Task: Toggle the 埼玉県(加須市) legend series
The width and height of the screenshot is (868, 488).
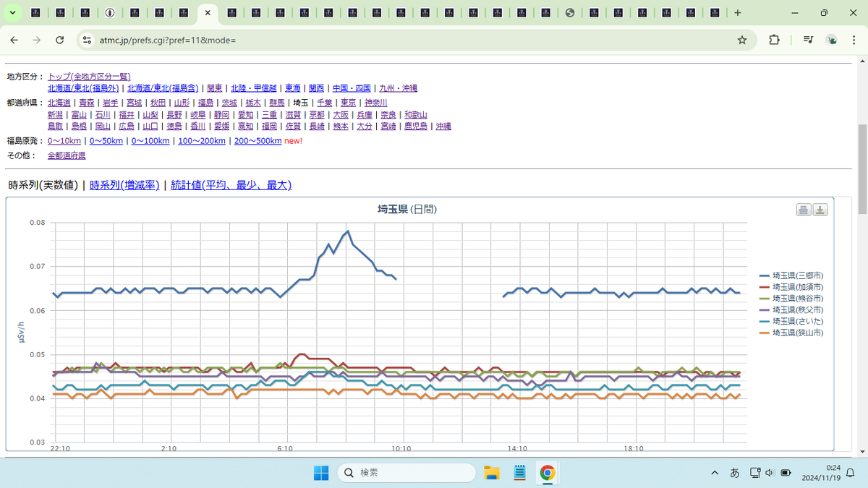Action: 791,287
